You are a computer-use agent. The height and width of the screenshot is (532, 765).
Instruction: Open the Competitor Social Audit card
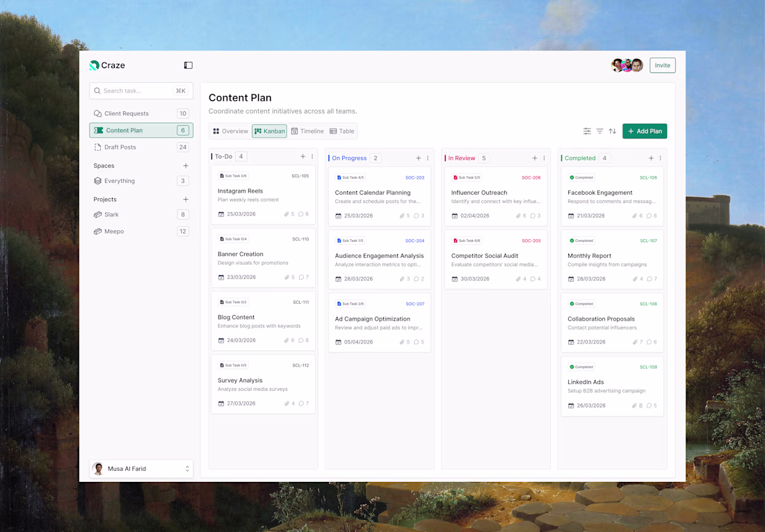tap(496, 259)
